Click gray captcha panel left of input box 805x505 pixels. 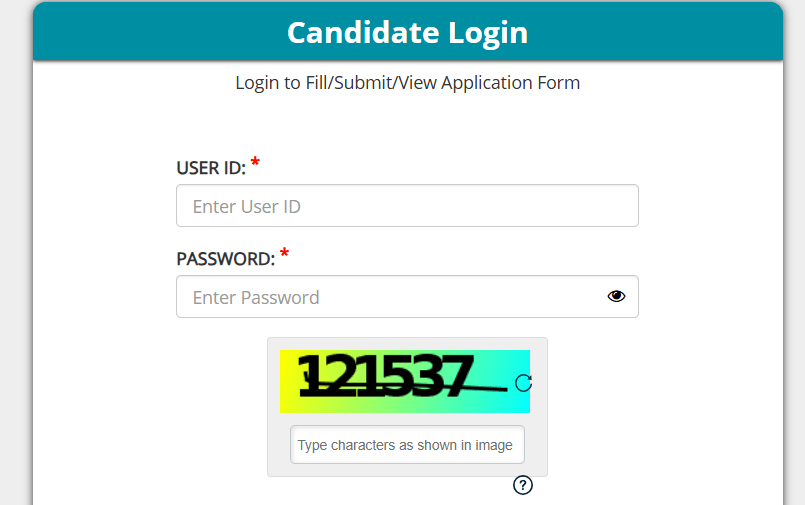(x=279, y=445)
